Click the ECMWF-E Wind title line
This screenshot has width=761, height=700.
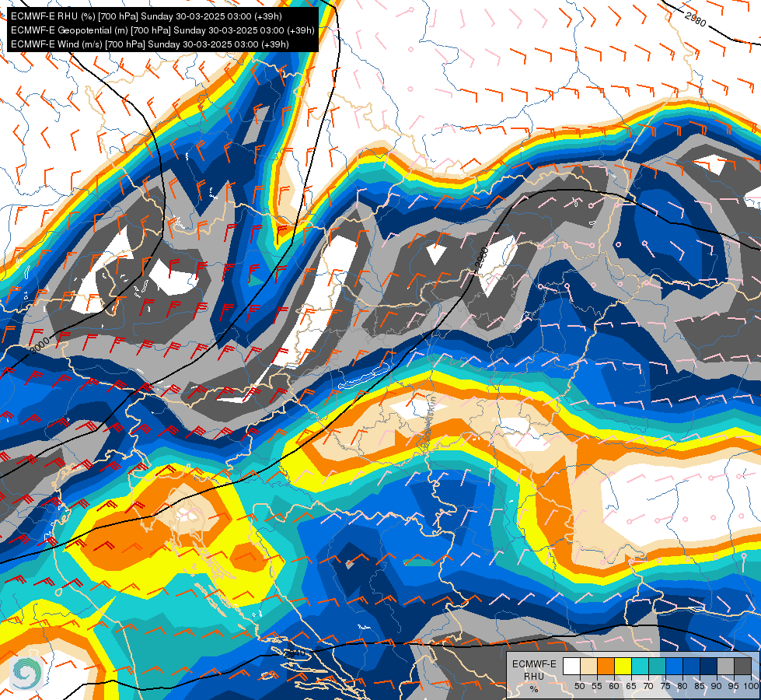pyautogui.click(x=150, y=44)
